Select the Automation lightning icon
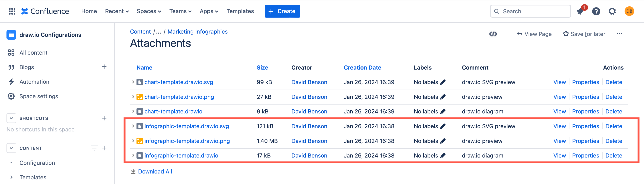Viewport: 644px width, 184px height. 11,81
